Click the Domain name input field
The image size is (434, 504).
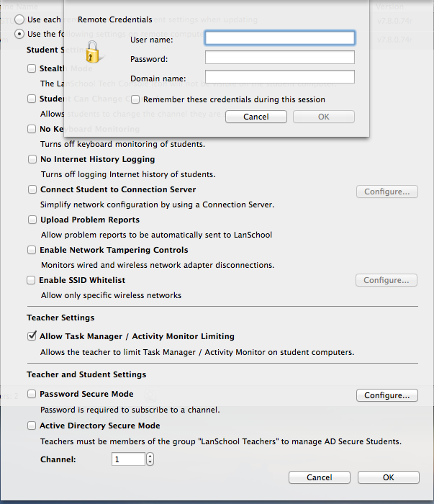pos(280,77)
